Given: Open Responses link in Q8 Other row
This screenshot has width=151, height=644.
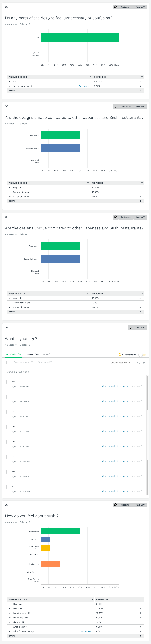Looking at the screenshot, I should 86,631.
